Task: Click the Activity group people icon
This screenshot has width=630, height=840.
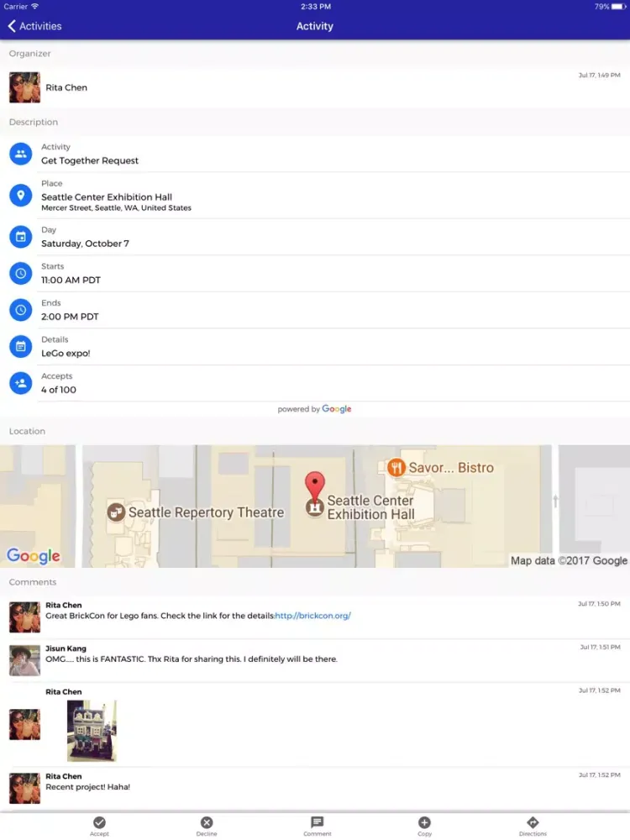Action: point(21,154)
